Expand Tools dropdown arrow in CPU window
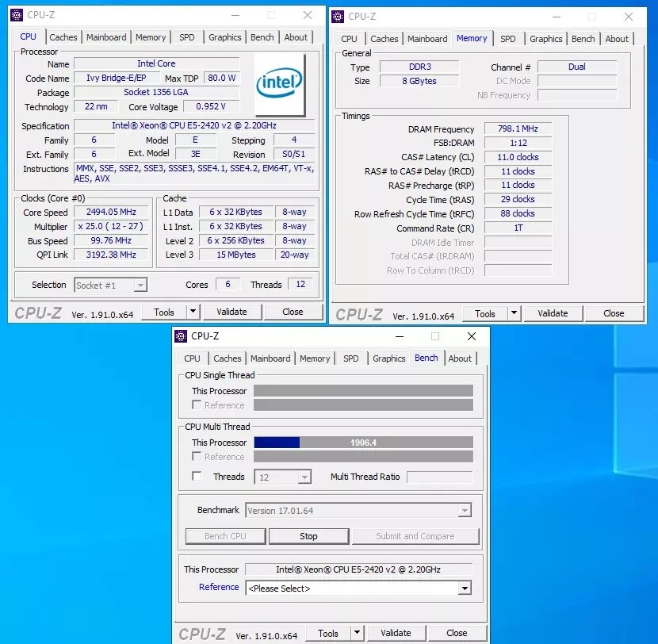This screenshot has width=658, height=644. pos(193,312)
